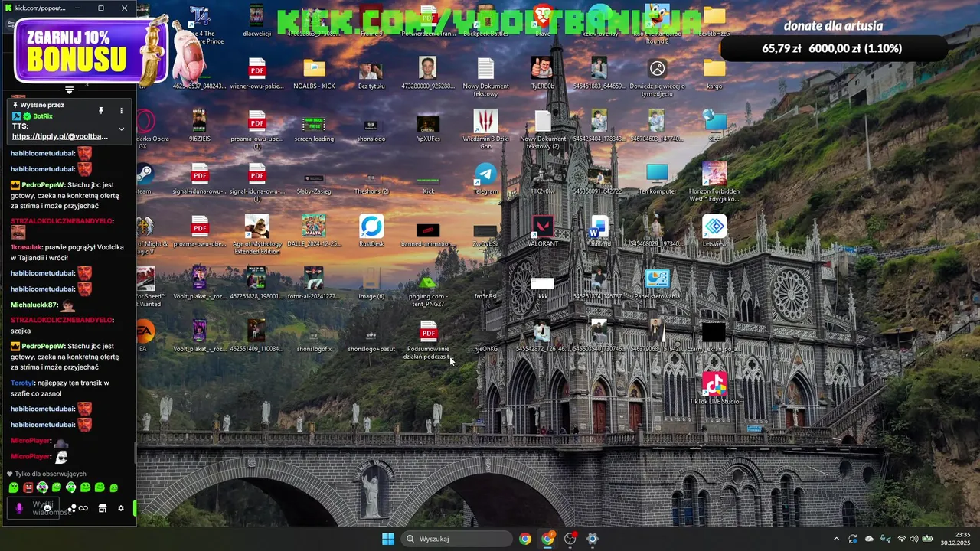Select the Bez tytułu image file
The width and height of the screenshot is (980, 551).
pos(371,73)
